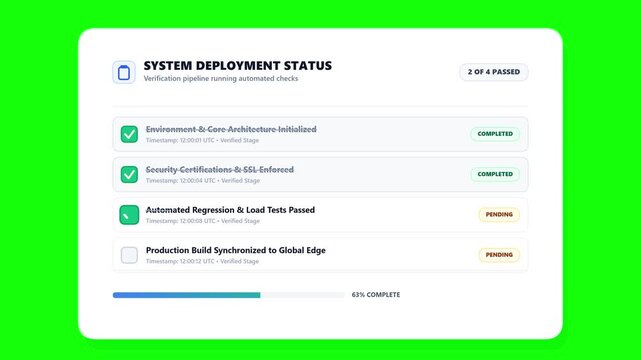Click 'Environment & Core Architecture Initialized' title
The height and width of the screenshot is (360, 641).
231,129
